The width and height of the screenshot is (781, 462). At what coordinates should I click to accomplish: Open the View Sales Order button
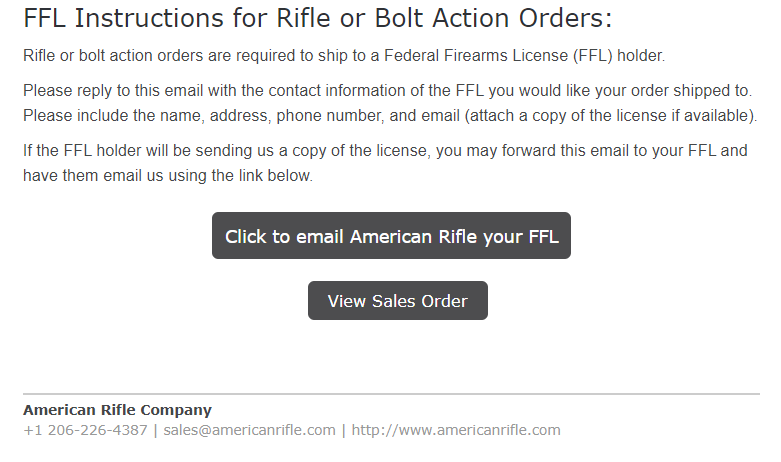(397, 301)
